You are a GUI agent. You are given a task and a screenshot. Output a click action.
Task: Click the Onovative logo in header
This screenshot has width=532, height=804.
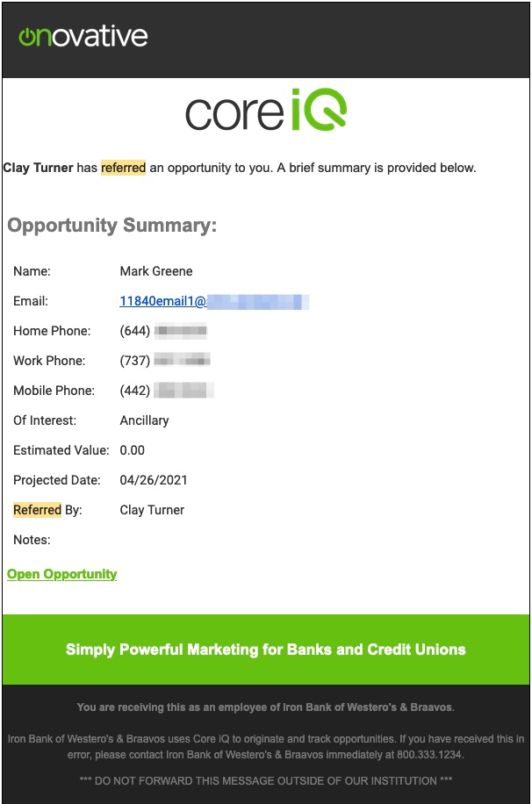click(83, 37)
